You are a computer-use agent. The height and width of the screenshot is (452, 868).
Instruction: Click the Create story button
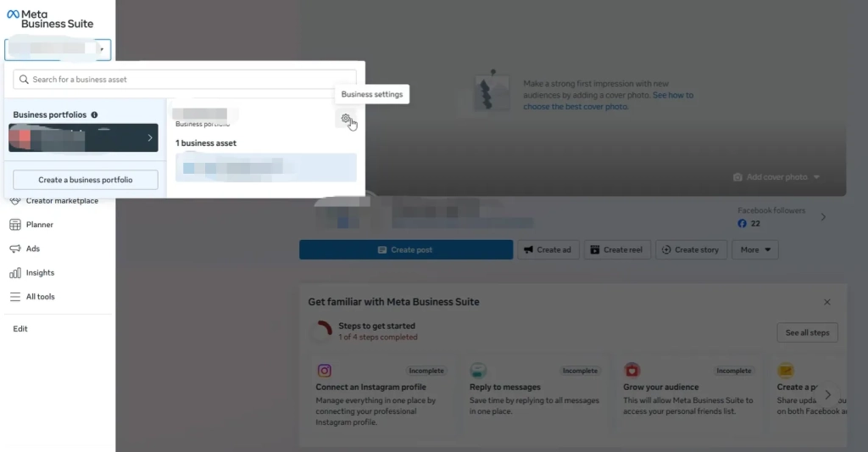[691, 250]
